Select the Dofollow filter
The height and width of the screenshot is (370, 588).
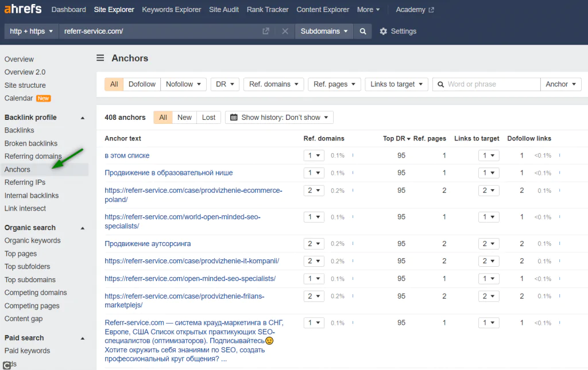pos(142,84)
